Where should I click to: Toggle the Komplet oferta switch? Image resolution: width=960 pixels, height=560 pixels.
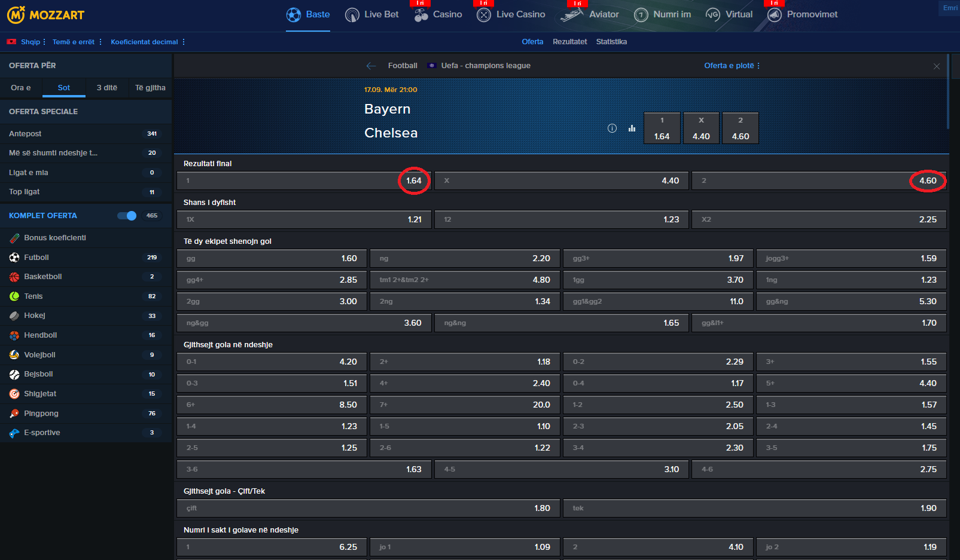[x=127, y=216]
